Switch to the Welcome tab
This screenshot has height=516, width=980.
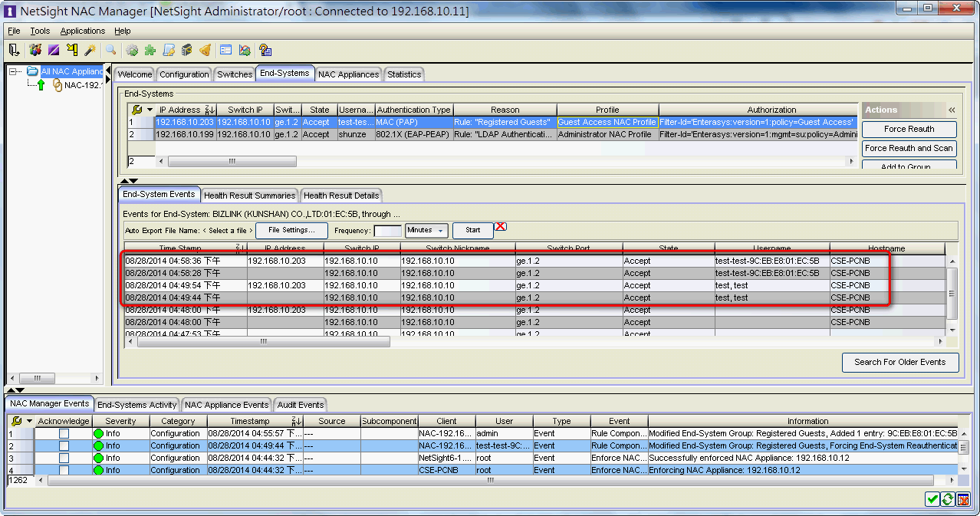pos(135,74)
